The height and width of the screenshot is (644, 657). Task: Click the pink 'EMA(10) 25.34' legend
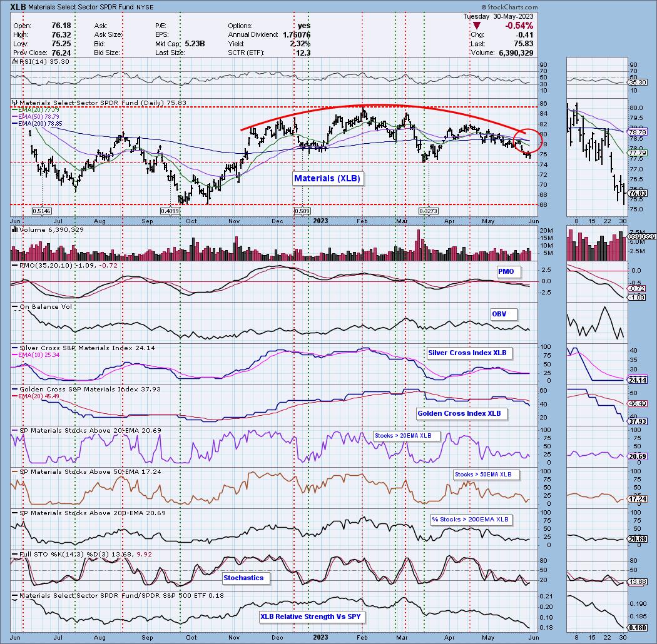pyautogui.click(x=35, y=355)
